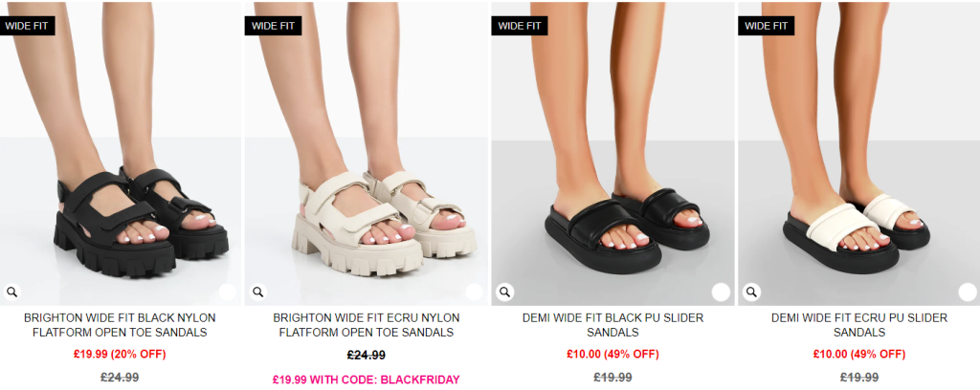Image resolution: width=980 pixels, height=390 pixels.
Task: Click magnifier icon on ecru Brighton sandals
Action: click(x=258, y=292)
